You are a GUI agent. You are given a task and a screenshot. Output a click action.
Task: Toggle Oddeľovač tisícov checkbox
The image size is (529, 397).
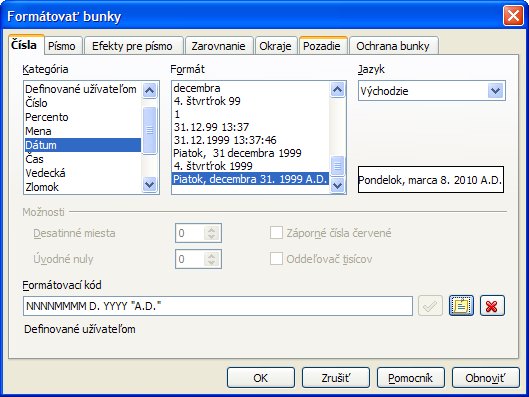[x=276, y=259]
